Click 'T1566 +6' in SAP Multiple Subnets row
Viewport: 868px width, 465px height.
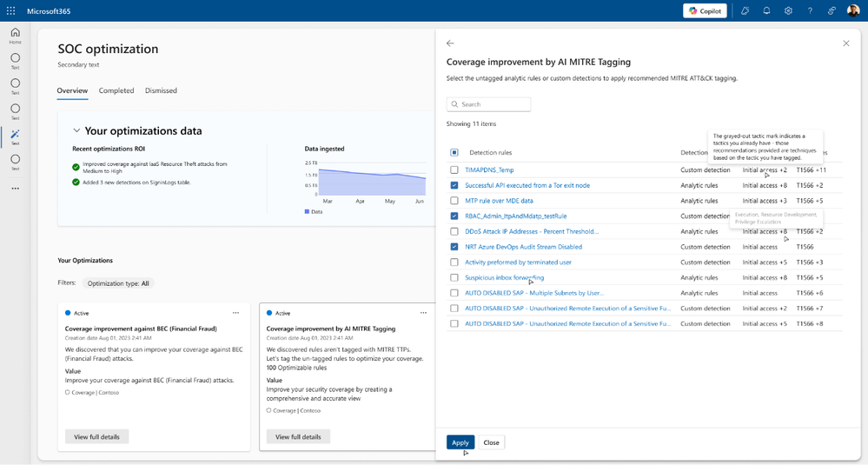[809, 293]
